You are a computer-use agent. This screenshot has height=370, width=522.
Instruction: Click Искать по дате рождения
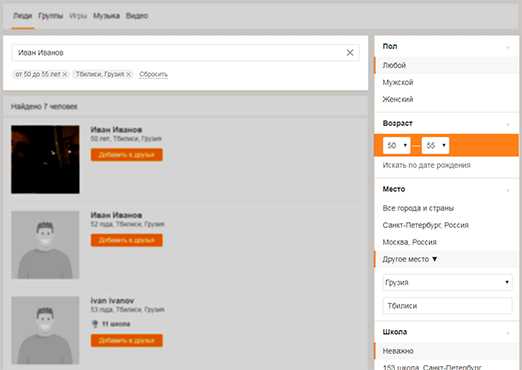pos(426,165)
